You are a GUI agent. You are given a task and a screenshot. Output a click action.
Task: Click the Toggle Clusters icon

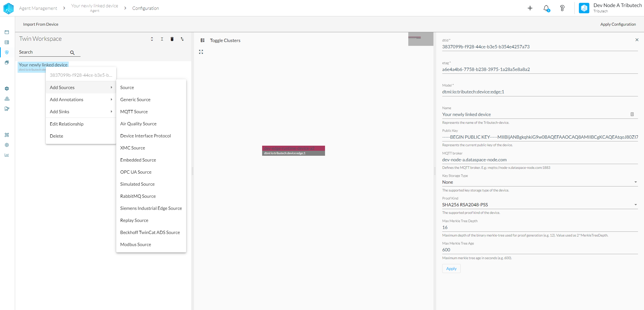click(203, 40)
